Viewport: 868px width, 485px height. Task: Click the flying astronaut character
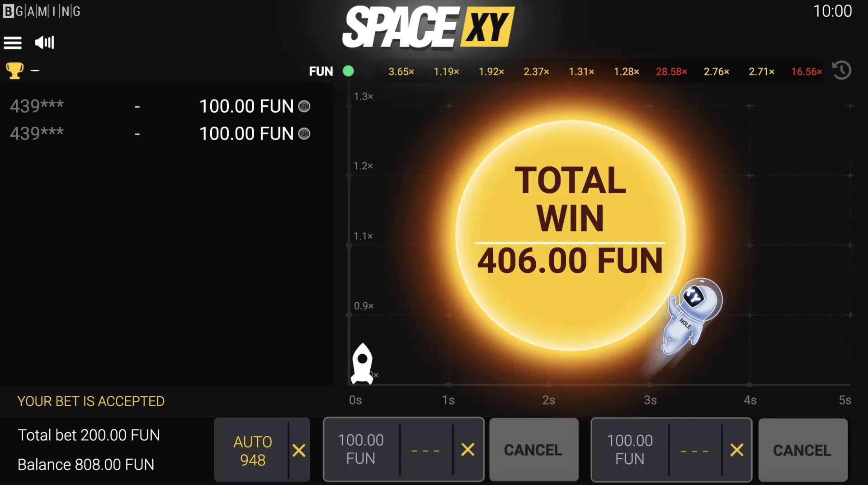tap(691, 315)
